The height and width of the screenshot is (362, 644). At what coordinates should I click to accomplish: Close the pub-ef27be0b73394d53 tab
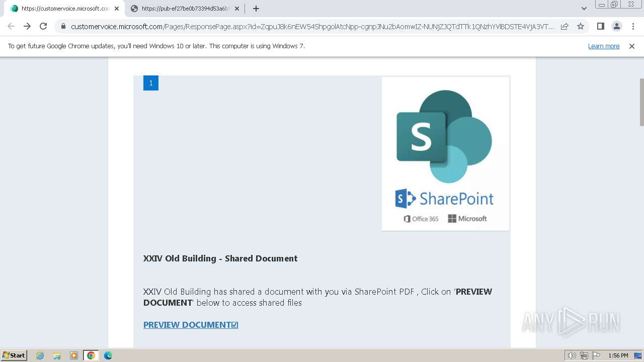click(x=237, y=9)
